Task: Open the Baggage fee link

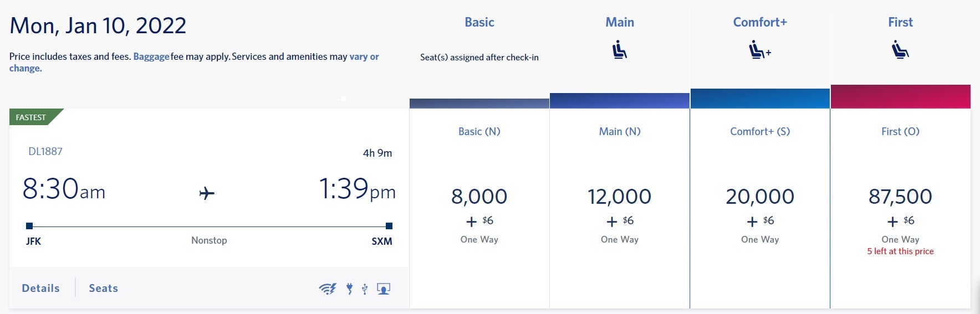Action: [x=151, y=56]
